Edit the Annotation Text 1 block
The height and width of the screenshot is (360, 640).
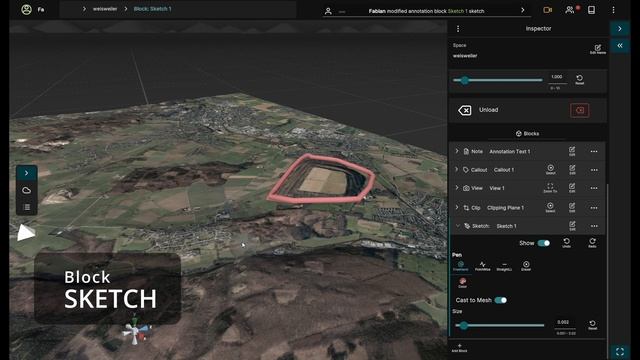tap(572, 151)
